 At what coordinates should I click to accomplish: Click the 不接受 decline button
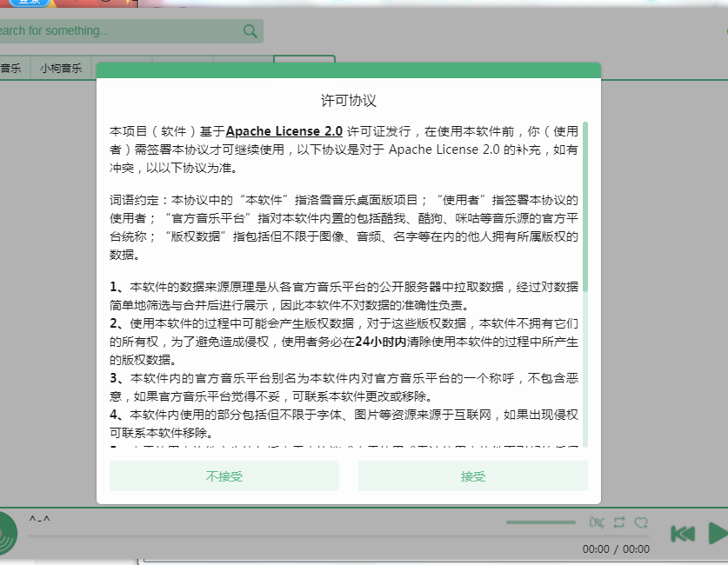(224, 476)
